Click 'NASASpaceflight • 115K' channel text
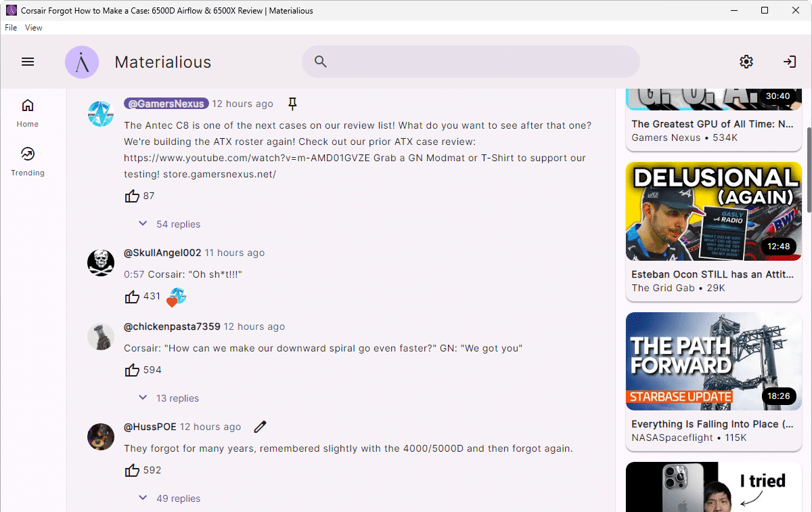812x512 pixels. (x=689, y=438)
